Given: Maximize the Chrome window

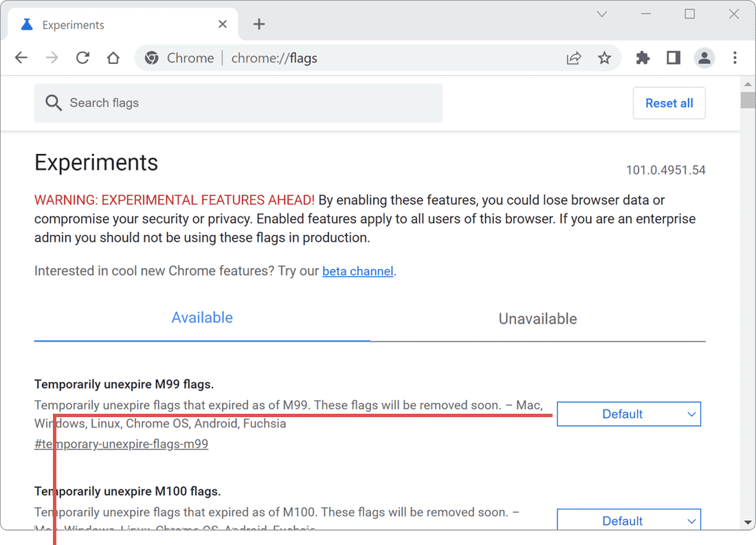Looking at the screenshot, I should [689, 14].
